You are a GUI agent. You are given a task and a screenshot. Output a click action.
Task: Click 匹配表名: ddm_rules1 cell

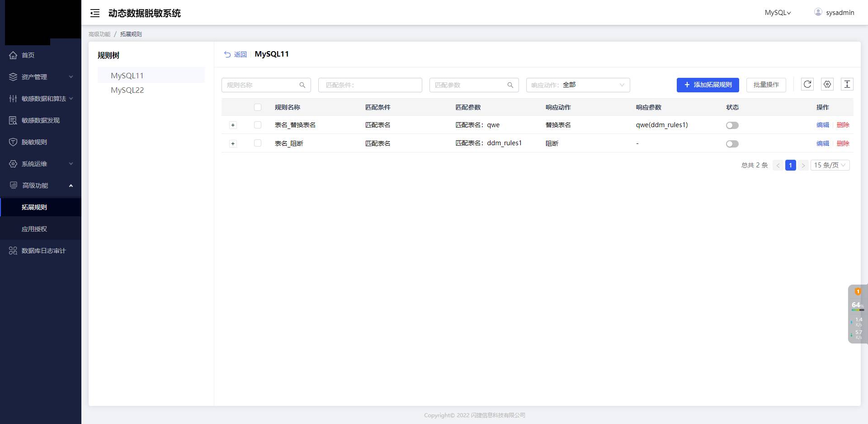pos(489,143)
